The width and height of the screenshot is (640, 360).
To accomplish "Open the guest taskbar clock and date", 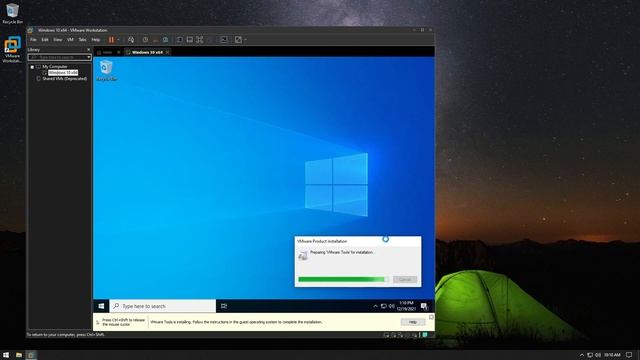I will [x=406, y=306].
